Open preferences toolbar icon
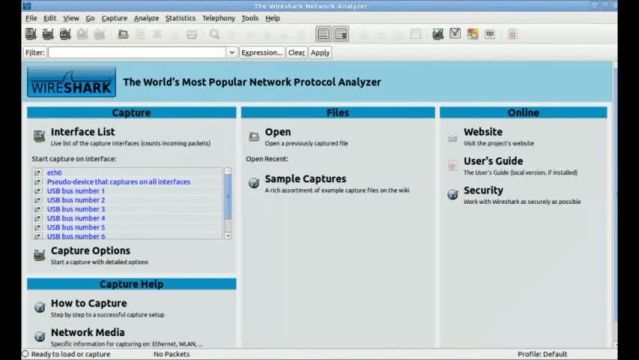 tap(490, 34)
